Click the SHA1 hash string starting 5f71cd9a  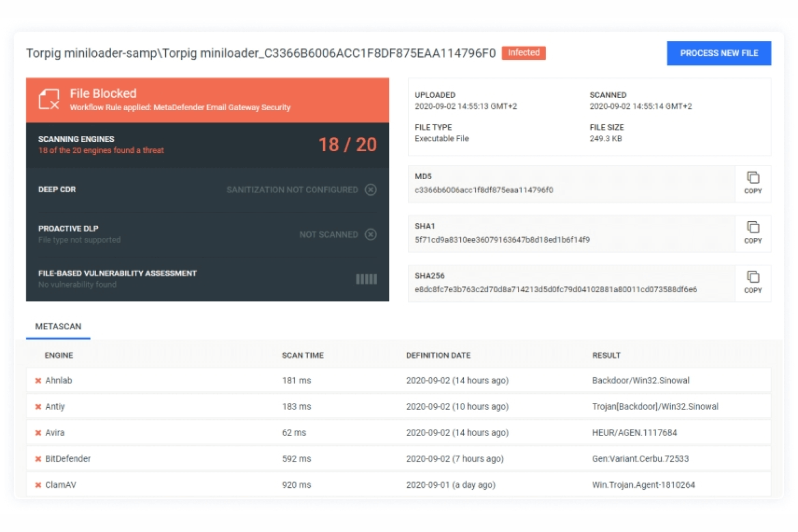point(502,240)
